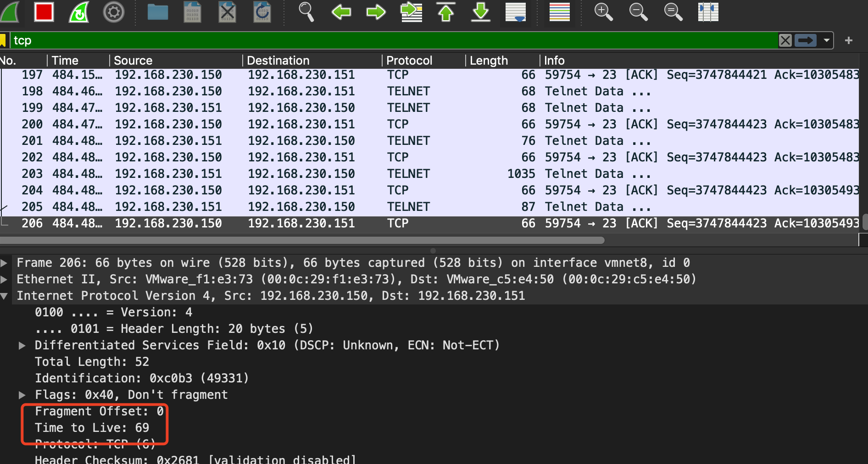Viewport: 868px width, 464px height.
Task: Sort by the Length column header
Action: coord(502,61)
